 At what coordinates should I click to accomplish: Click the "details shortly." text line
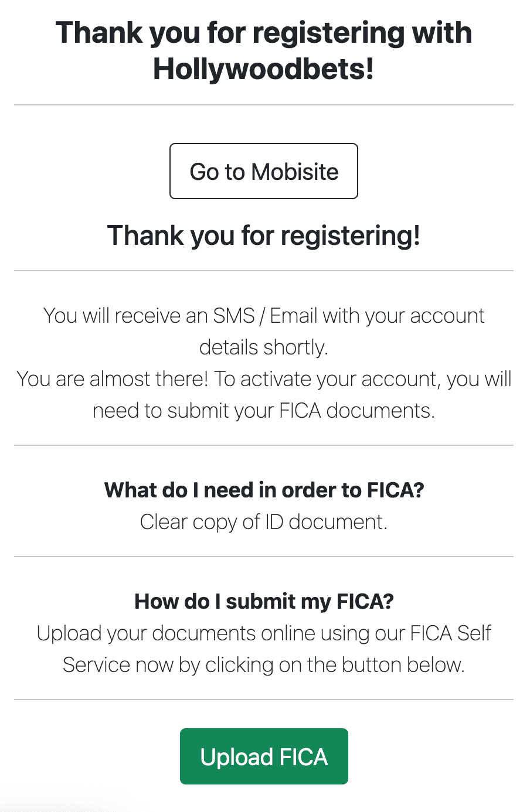264,347
